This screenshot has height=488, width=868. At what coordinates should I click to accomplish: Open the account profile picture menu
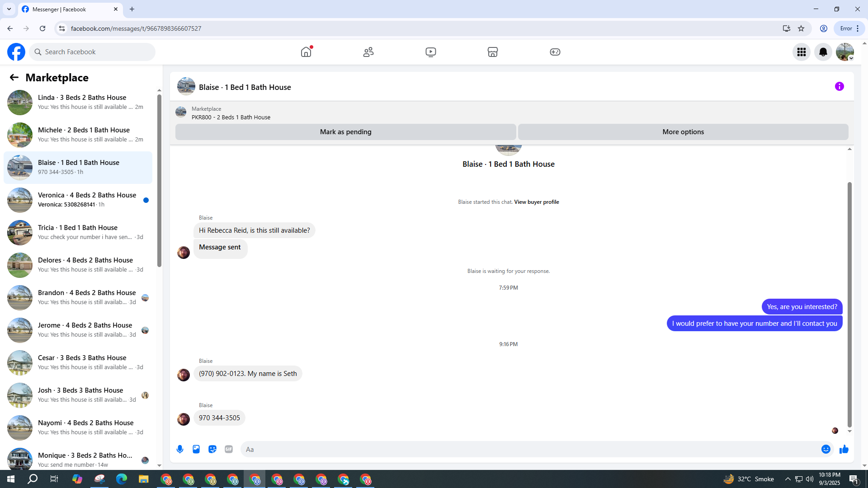click(845, 52)
